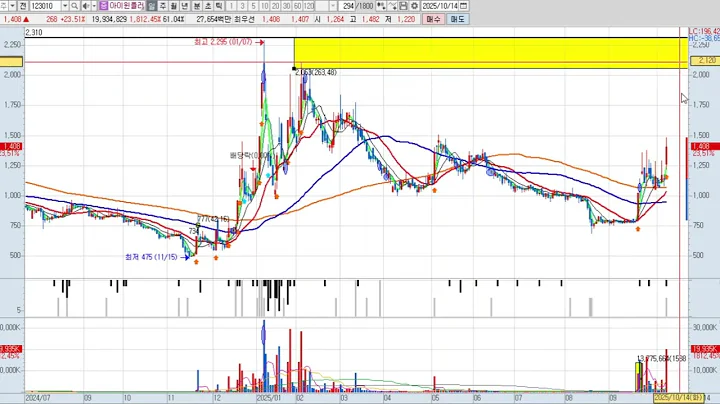Click the 2,120 price tag on the right axis
The width and height of the screenshot is (720, 404).
pyautogui.click(x=705, y=61)
